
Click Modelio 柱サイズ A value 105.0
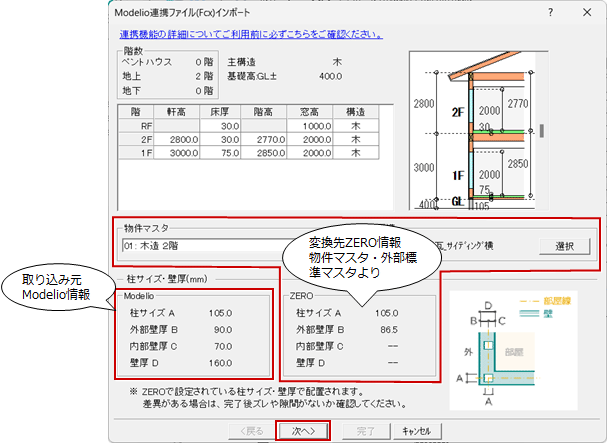[220, 313]
